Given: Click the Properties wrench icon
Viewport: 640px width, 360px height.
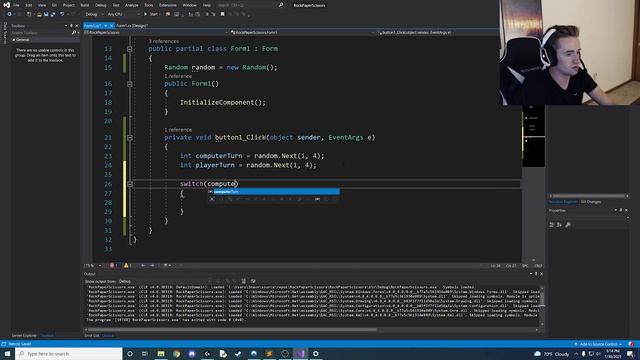Looking at the screenshot, I should coord(568,225).
